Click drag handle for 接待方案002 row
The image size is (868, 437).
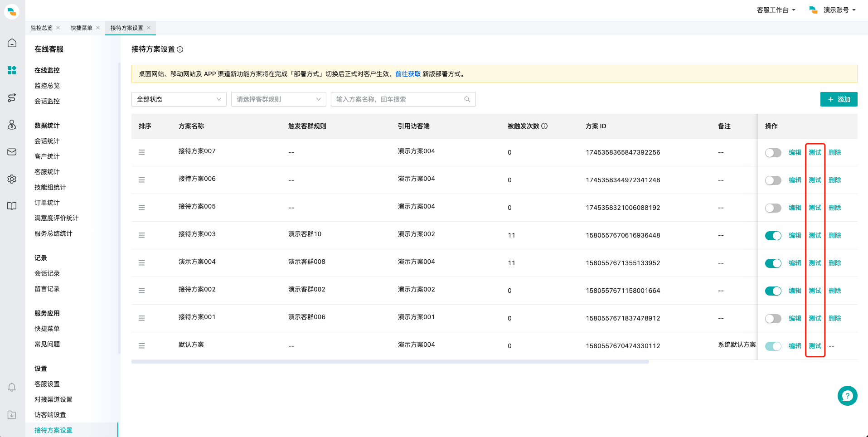pos(142,291)
